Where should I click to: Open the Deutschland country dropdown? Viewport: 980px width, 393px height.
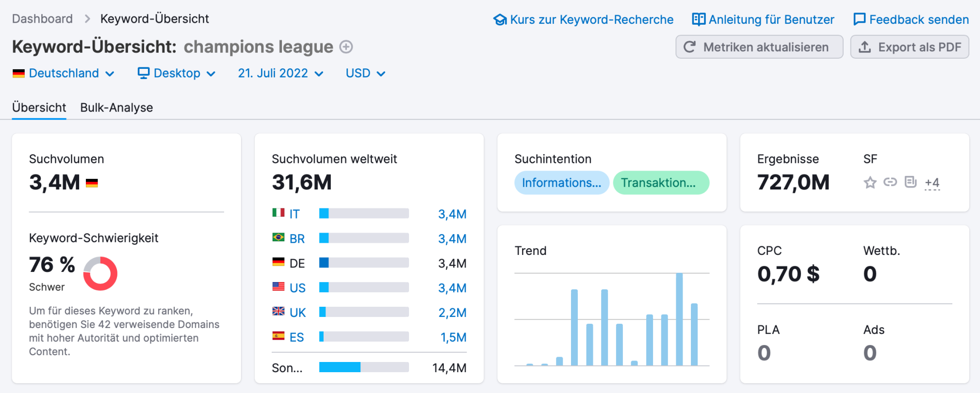pos(64,73)
